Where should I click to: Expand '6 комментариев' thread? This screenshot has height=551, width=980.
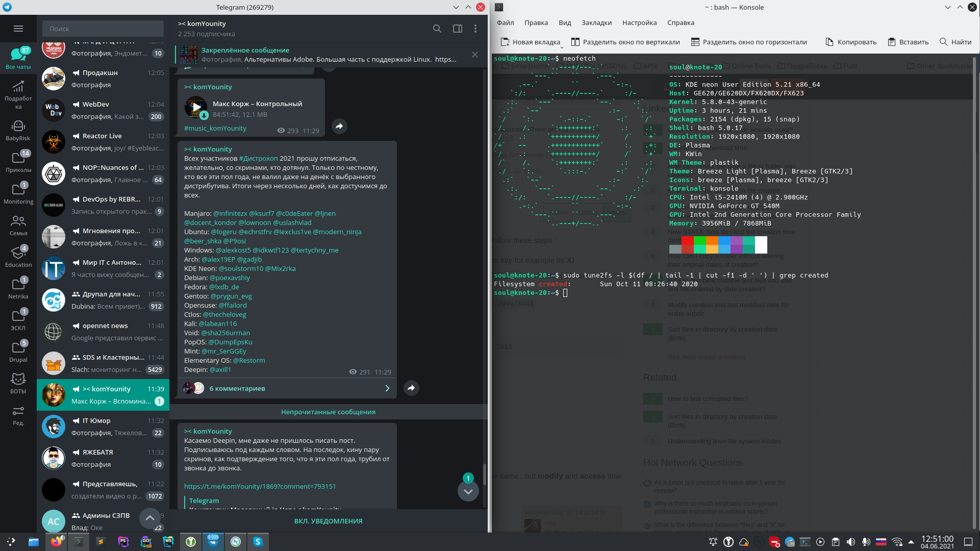[287, 388]
